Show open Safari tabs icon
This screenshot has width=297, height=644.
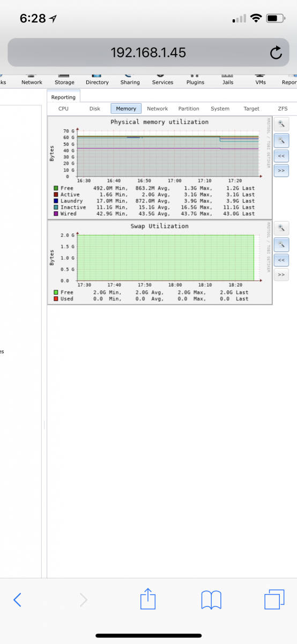coord(274,599)
